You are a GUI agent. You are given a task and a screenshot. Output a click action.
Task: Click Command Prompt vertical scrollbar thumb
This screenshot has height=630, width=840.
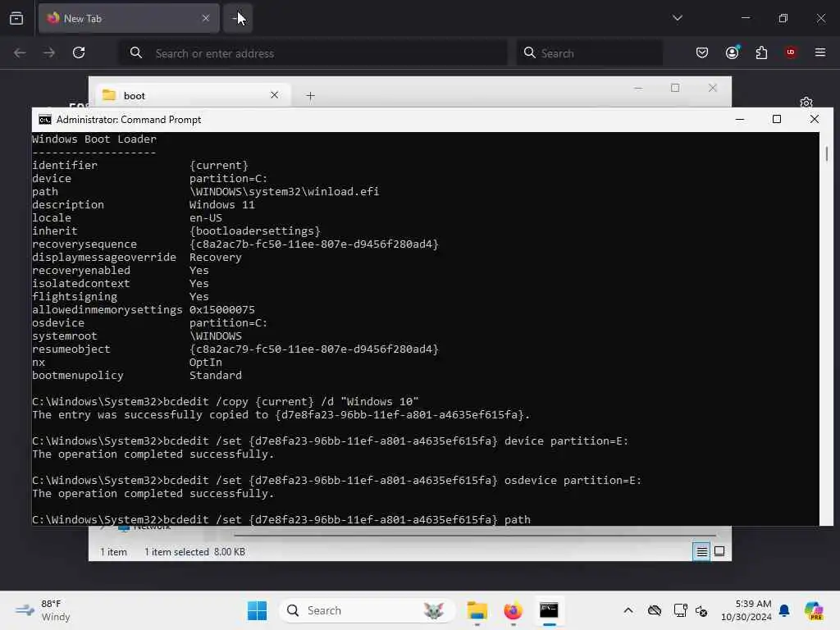(x=827, y=153)
